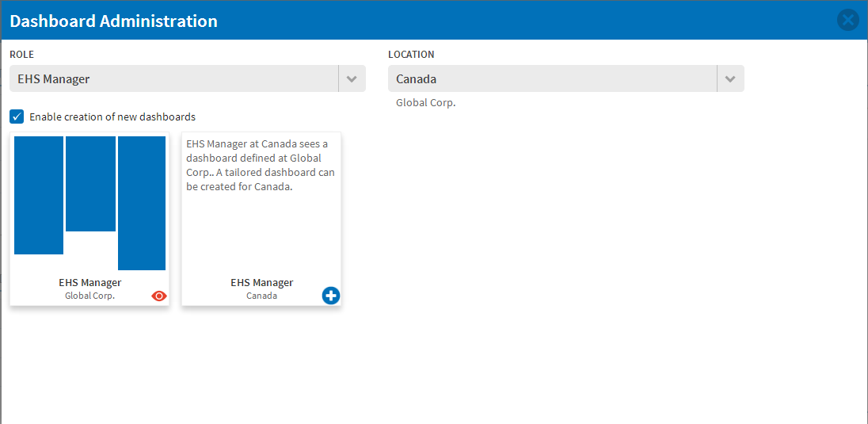This screenshot has height=424, width=868.
Task: Click the 'Enable creation of new dashboards' label
Action: (x=112, y=117)
